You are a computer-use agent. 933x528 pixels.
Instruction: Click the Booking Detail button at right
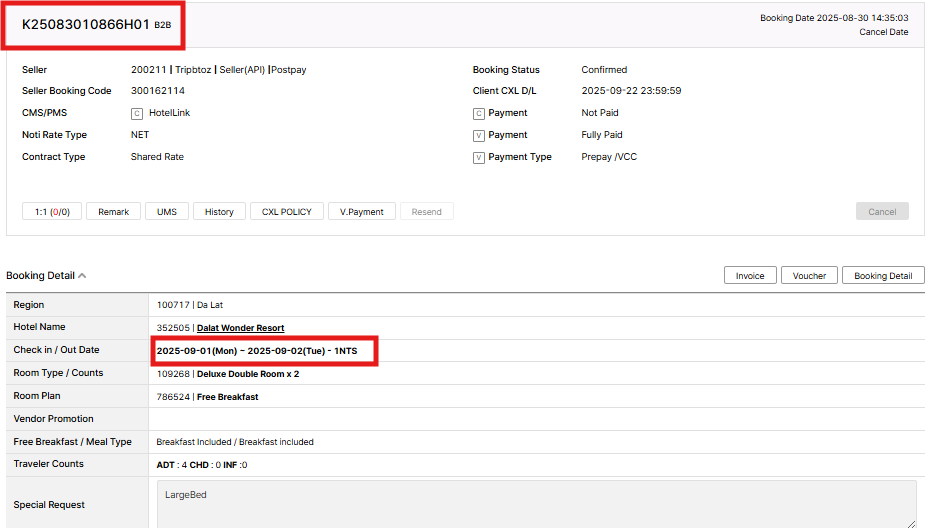click(x=883, y=276)
